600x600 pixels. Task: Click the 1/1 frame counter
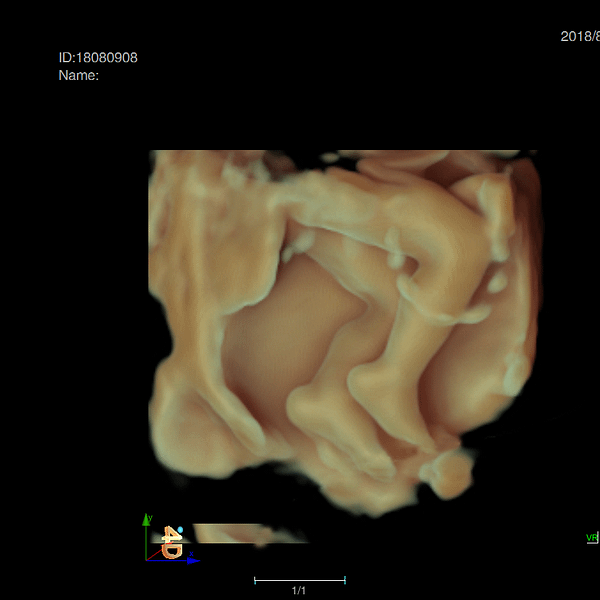tap(299, 591)
